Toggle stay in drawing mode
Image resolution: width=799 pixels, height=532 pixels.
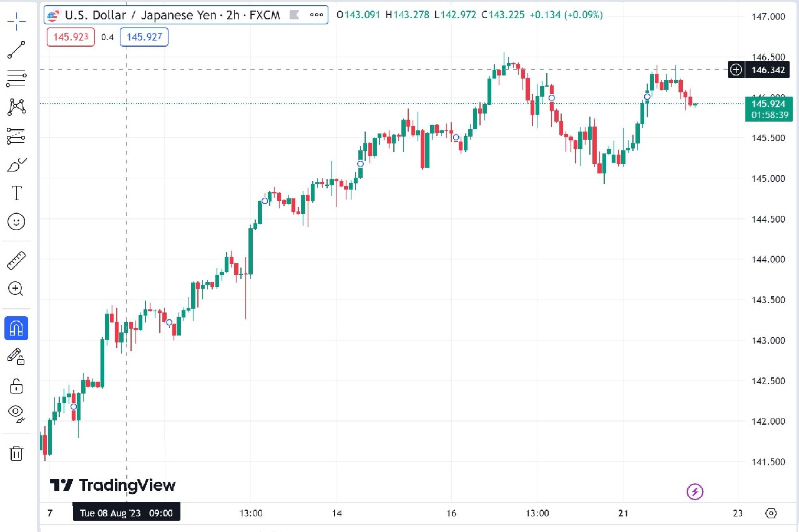click(16, 357)
